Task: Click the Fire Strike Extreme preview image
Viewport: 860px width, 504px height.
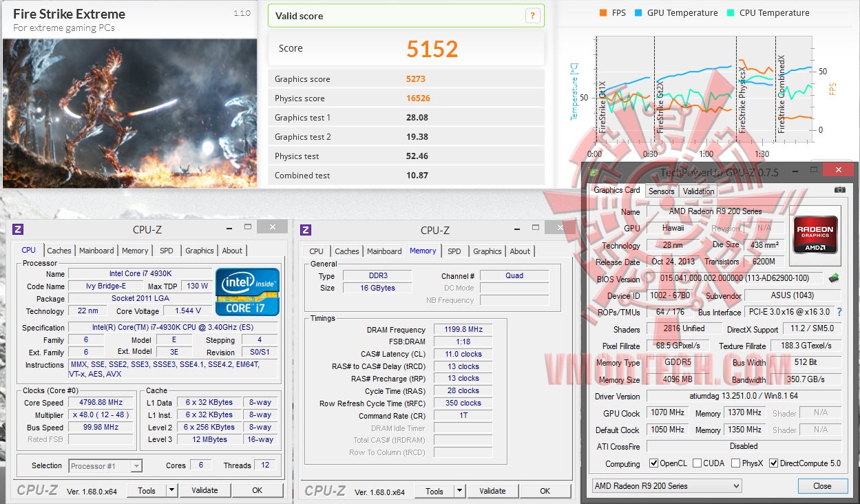Action: point(129,113)
